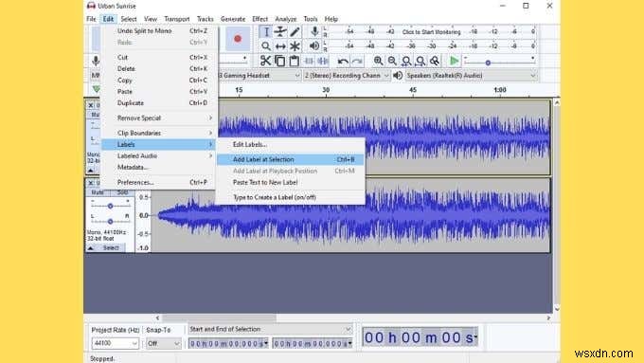Open the Project Rate 44100 dropdown
The width and height of the screenshot is (644, 363).
pyautogui.click(x=116, y=343)
